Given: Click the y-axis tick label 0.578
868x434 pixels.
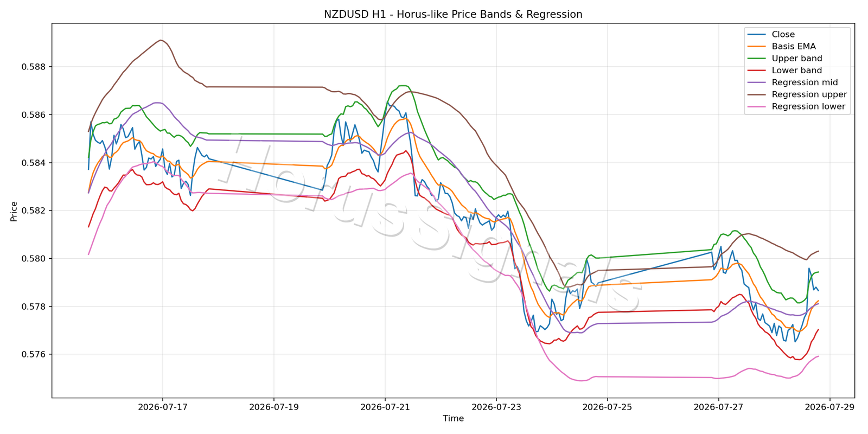Looking at the screenshot, I should point(34,307).
